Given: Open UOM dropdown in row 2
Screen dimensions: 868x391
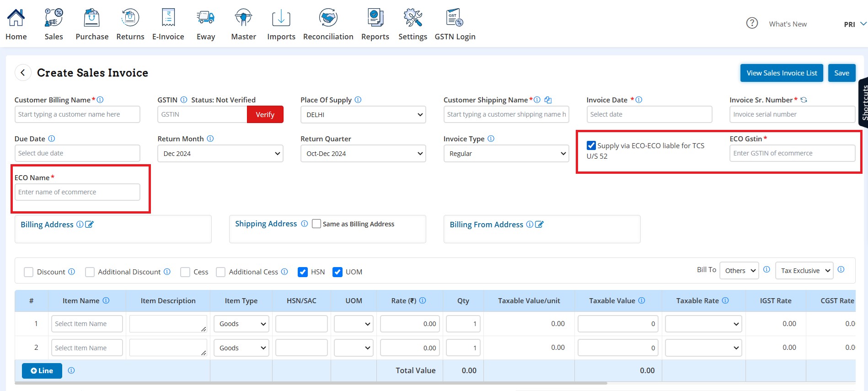Looking at the screenshot, I should tap(354, 348).
